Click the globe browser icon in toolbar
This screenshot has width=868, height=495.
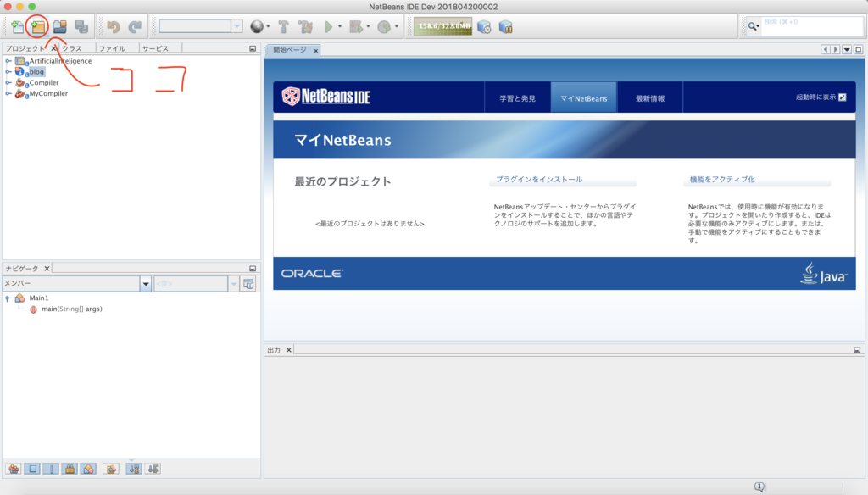(x=257, y=26)
